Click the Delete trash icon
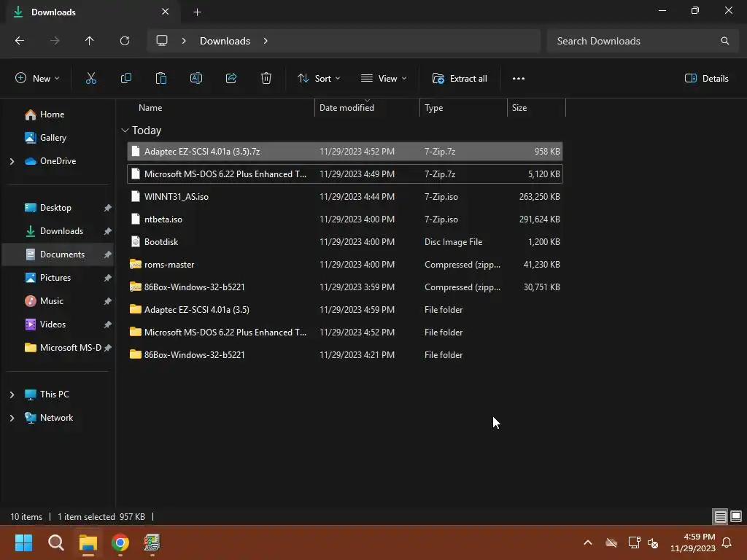 [266, 79]
